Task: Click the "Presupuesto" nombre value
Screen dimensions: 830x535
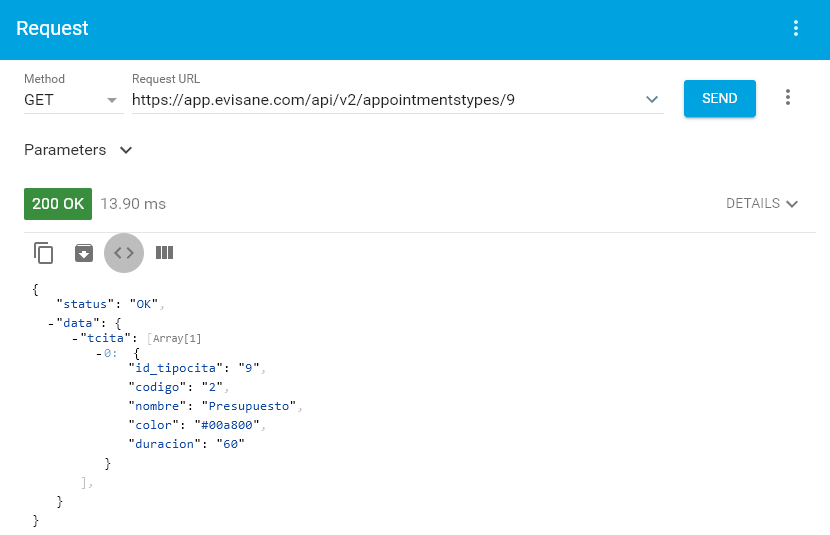Action: (250, 406)
